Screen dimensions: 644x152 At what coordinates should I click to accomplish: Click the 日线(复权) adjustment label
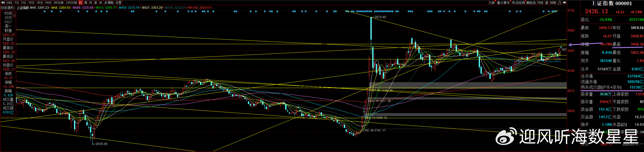tap(8, 8)
